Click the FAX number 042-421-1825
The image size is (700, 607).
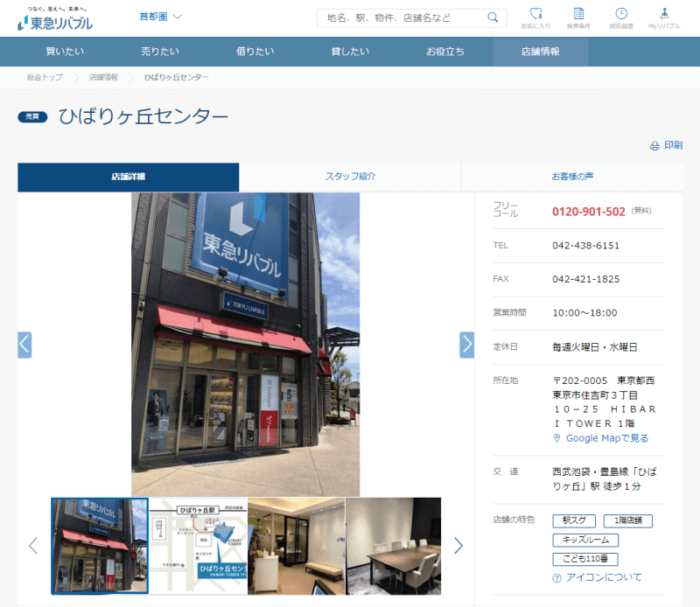pyautogui.click(x=586, y=279)
